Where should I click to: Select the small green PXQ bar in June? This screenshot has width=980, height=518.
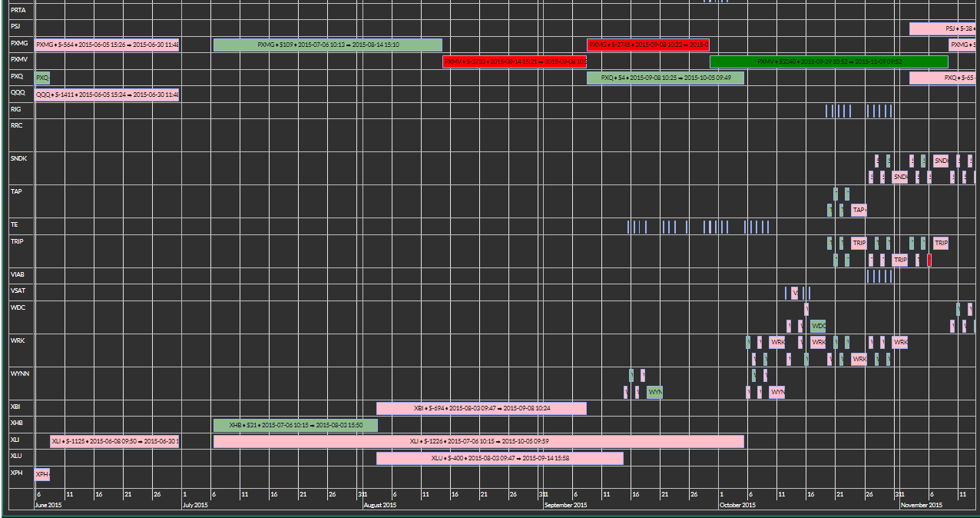tap(42, 78)
